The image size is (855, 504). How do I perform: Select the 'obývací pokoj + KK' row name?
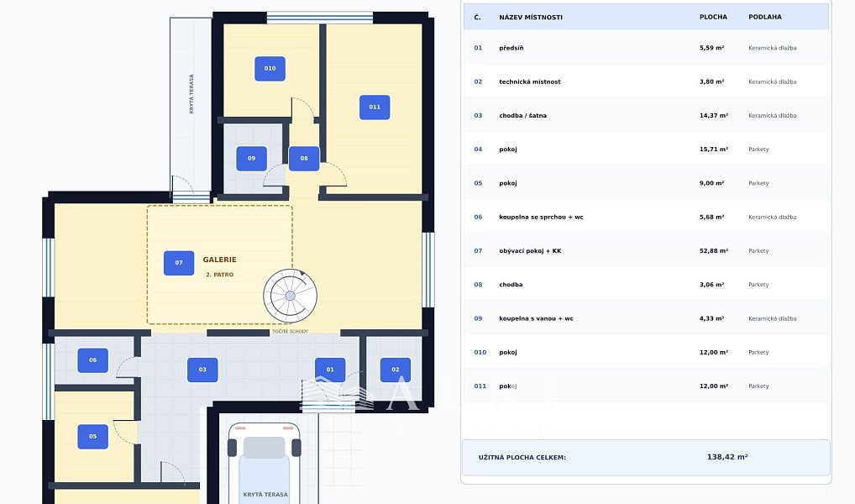click(x=530, y=251)
